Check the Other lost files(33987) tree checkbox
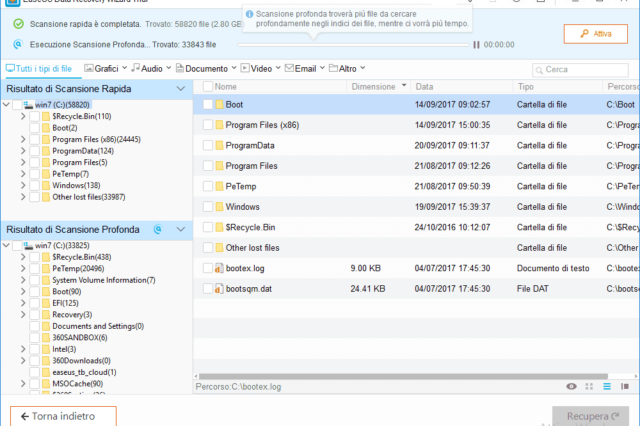 point(35,197)
